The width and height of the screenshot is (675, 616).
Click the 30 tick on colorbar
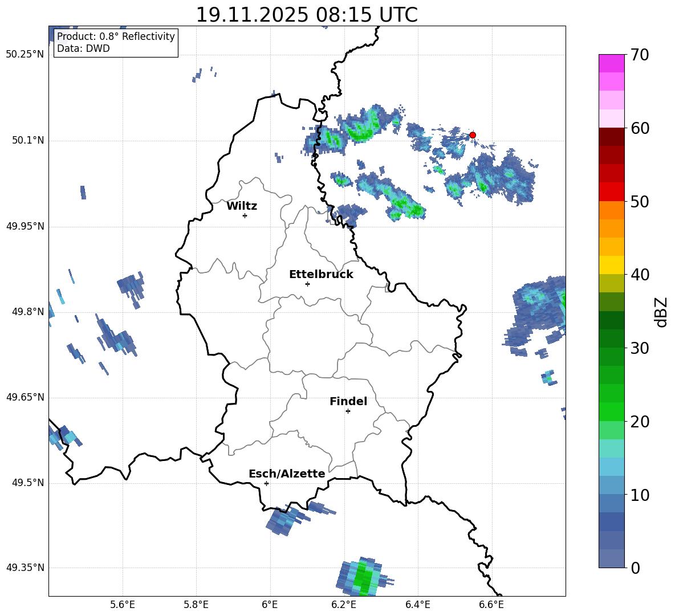tap(640, 348)
